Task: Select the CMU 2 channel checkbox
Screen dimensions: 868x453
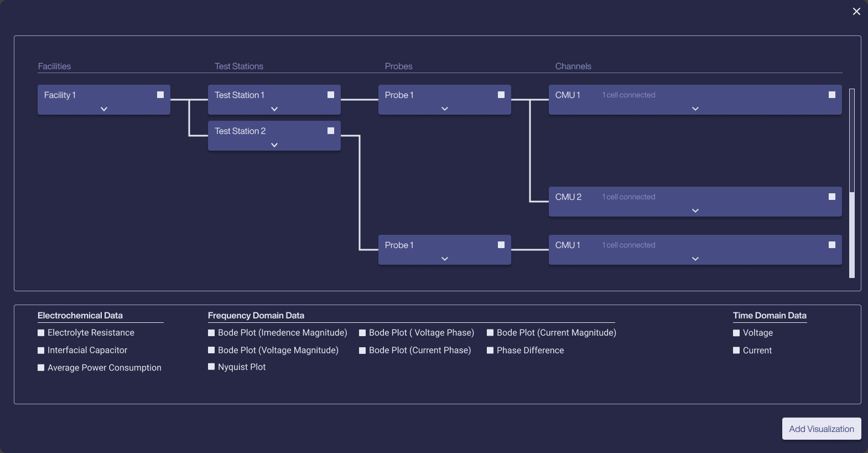Action: tap(832, 197)
